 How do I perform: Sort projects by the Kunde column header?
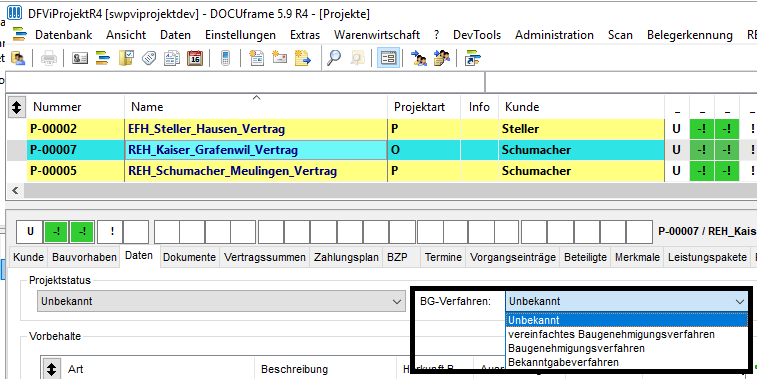tap(581, 107)
